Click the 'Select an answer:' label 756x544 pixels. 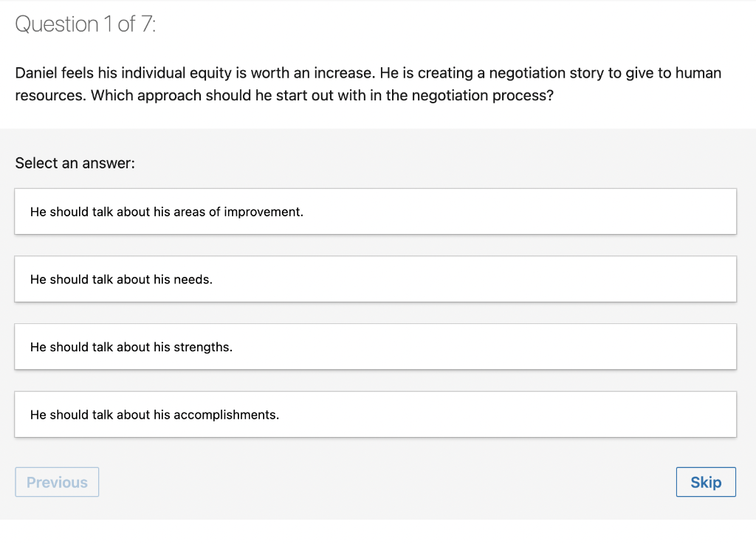pos(75,163)
